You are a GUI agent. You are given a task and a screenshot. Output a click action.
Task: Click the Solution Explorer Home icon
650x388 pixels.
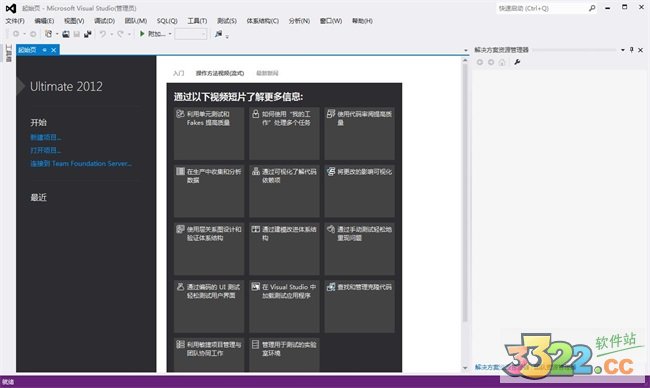pyautogui.click(x=502, y=62)
